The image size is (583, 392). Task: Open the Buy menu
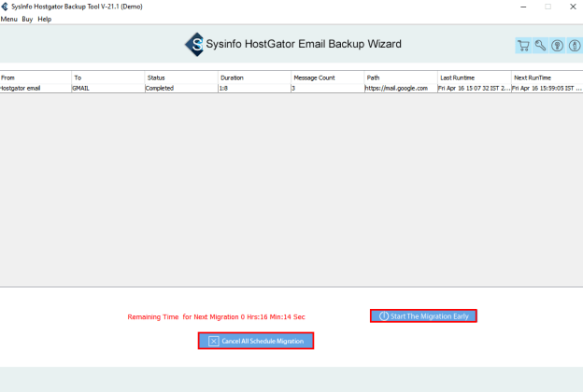(27, 20)
